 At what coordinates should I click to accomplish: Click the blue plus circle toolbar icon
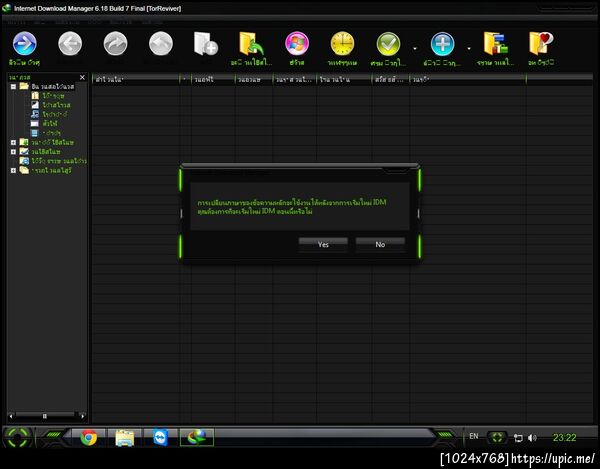click(442, 44)
